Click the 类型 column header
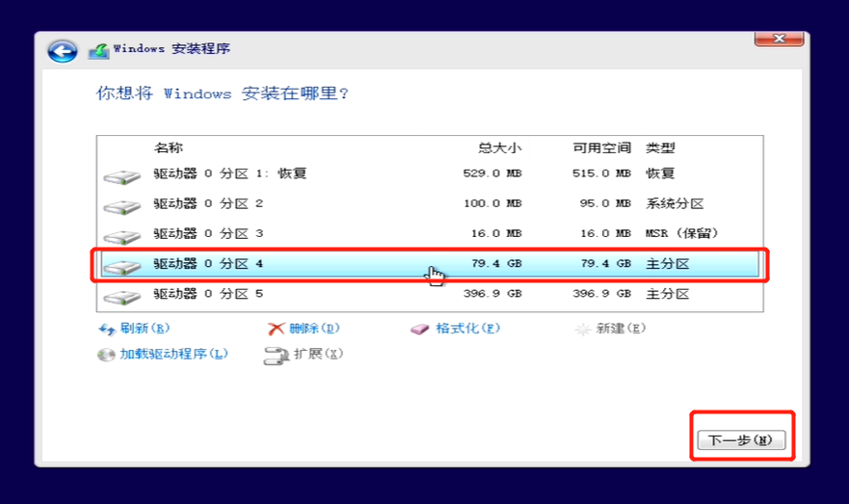This screenshot has height=504, width=849. click(660, 147)
